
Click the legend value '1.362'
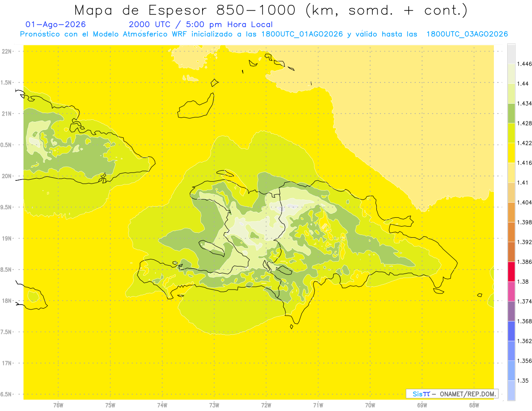coord(524,341)
